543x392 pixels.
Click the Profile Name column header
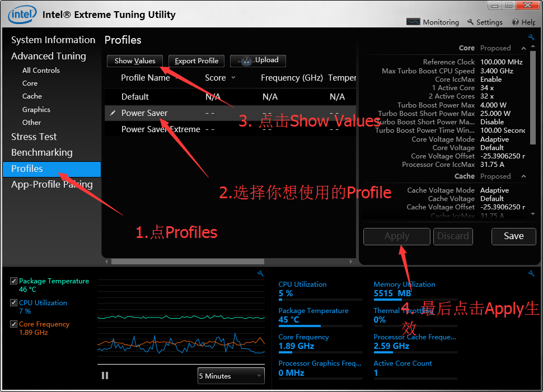(x=146, y=78)
